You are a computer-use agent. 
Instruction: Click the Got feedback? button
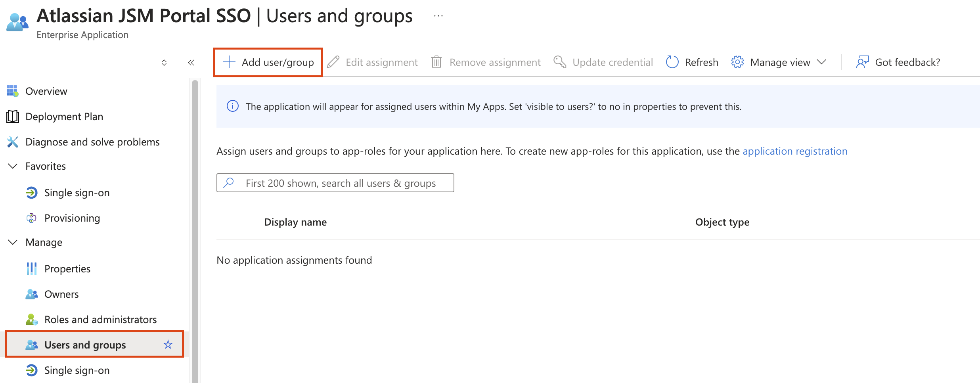pos(898,62)
